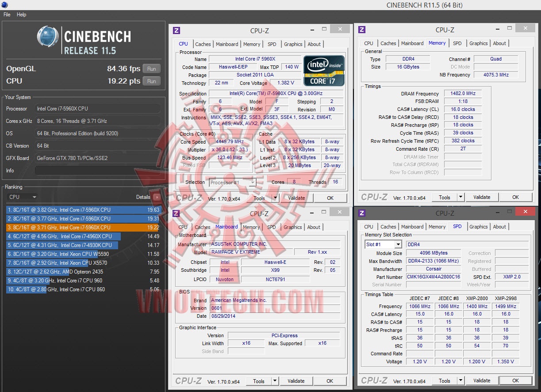541x392 pixels.
Task: Select ranking entry Core i7-4930K at 4.31 GHz
Action: tap(83, 245)
